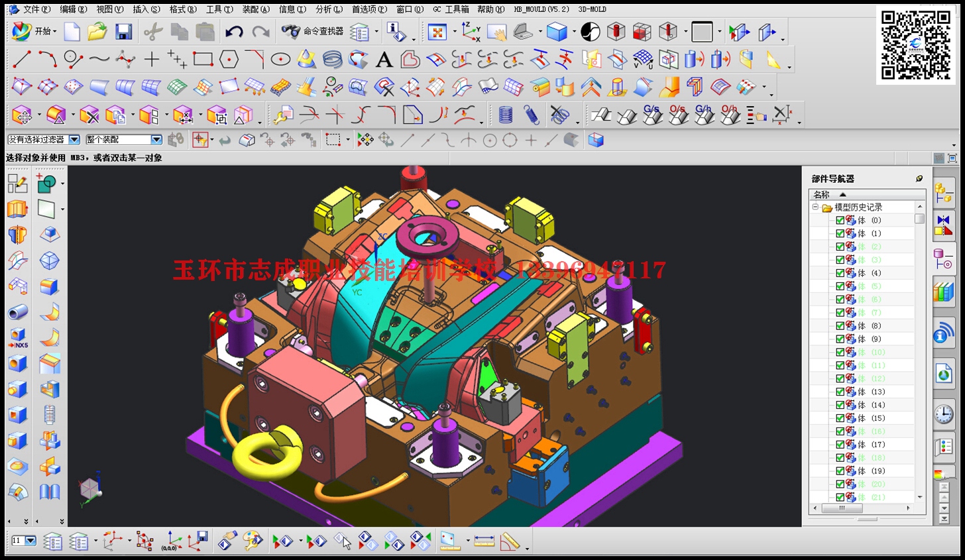The width and height of the screenshot is (965, 560).
Task: Click the G/s mold tool icon
Action: tap(653, 114)
